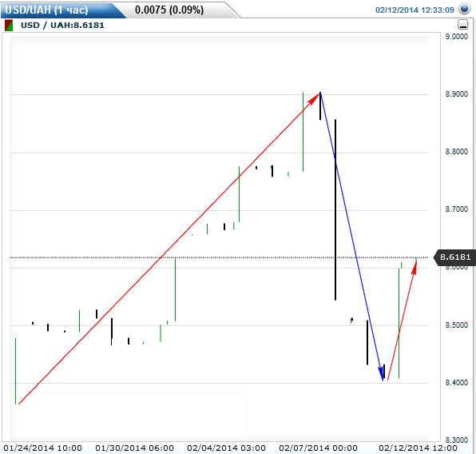Select the 0.0075 (0.09%) change tab
Viewport: 476px width, 454px height.
pyautogui.click(x=169, y=10)
